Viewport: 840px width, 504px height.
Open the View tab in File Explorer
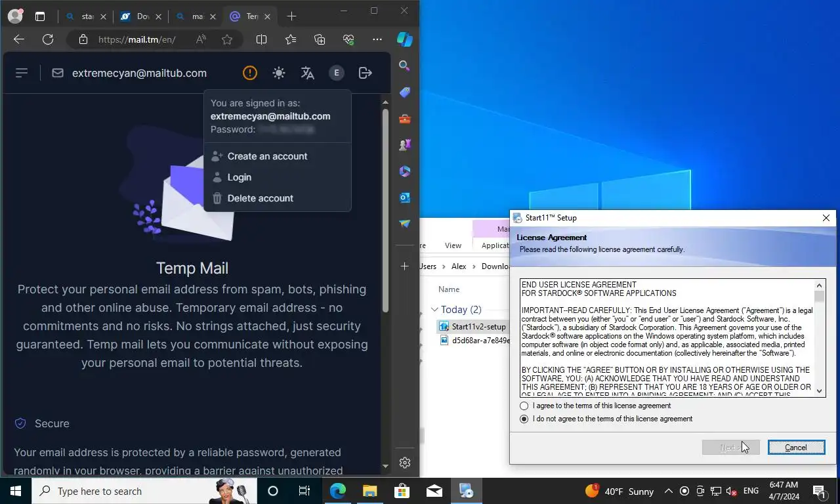tap(453, 245)
